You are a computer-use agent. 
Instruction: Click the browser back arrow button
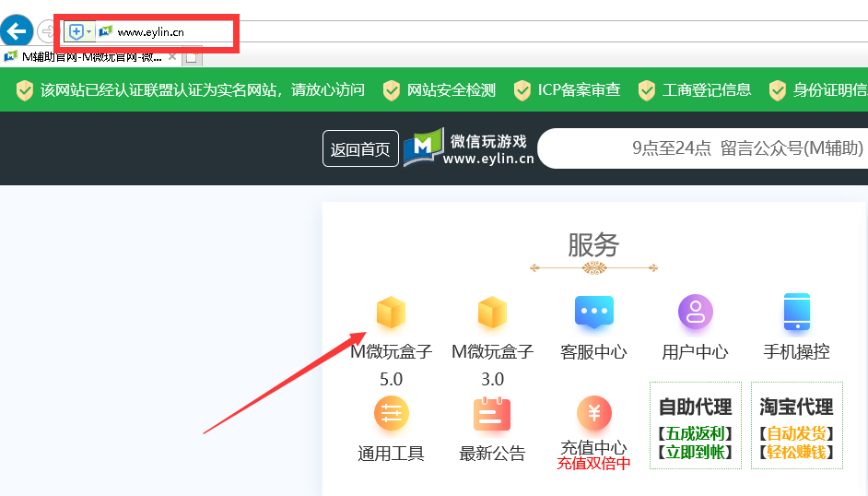[16, 31]
